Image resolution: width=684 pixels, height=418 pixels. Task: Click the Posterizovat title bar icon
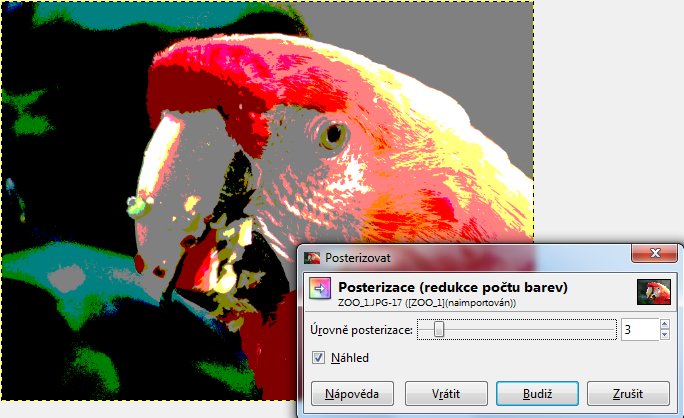coord(312,258)
